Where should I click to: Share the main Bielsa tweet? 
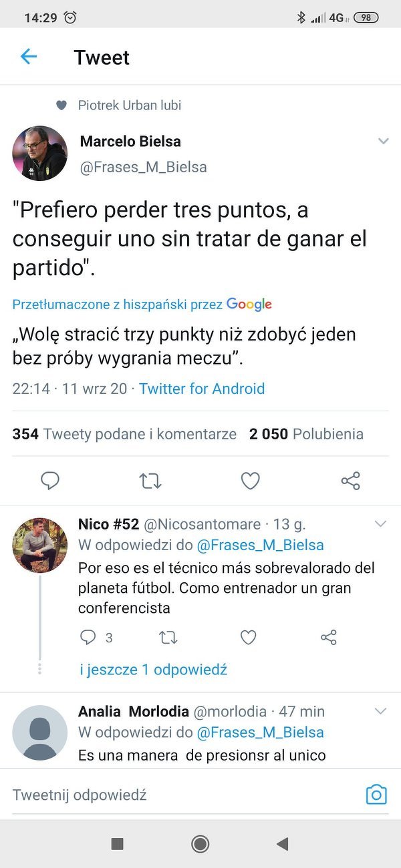350,481
